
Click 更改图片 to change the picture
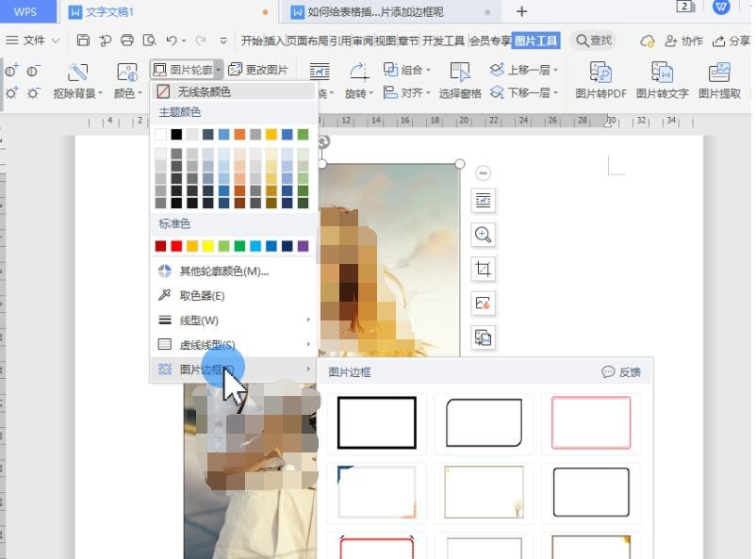click(x=259, y=70)
